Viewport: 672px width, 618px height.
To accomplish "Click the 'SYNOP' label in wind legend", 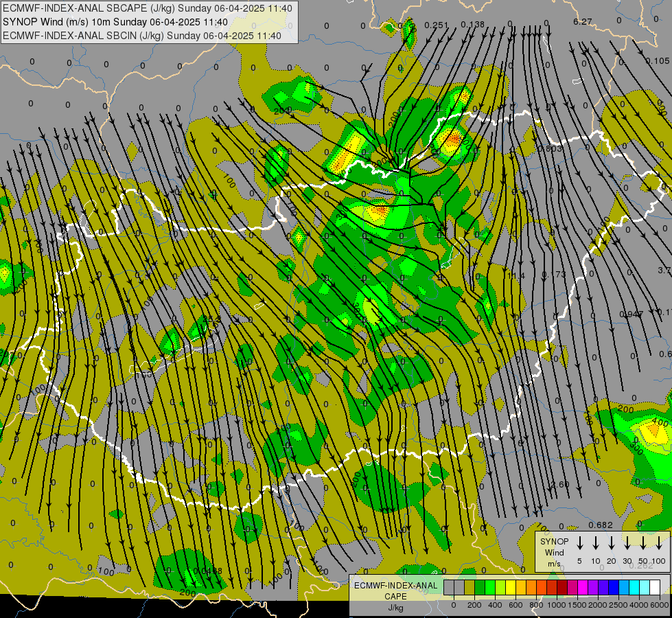I will (x=554, y=542).
